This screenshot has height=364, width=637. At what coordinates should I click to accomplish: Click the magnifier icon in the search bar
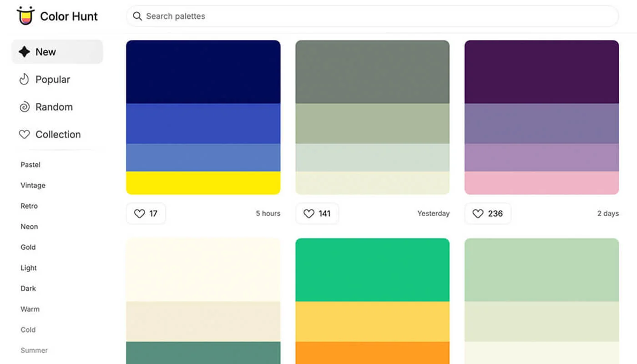tap(137, 16)
